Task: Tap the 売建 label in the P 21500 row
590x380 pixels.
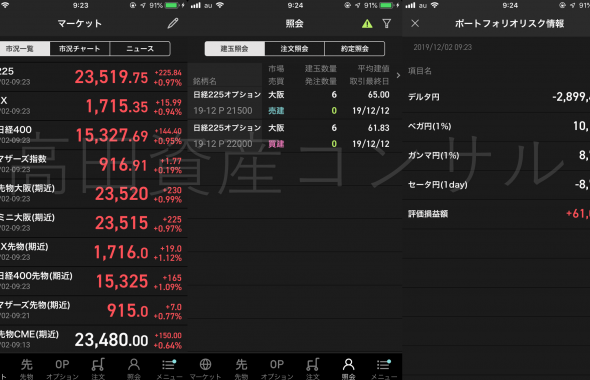Action: click(276, 111)
